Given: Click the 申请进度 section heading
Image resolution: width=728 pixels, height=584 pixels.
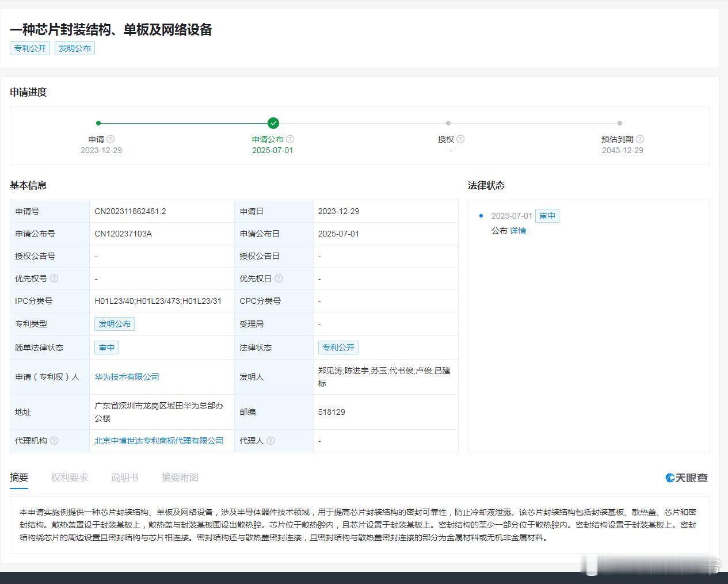Looking at the screenshot, I should pyautogui.click(x=28, y=92).
